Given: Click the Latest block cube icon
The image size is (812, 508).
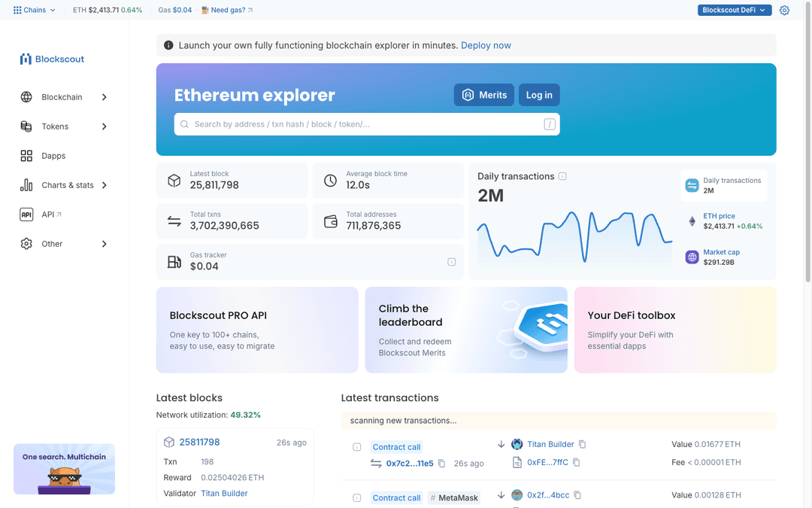Looking at the screenshot, I should click(174, 181).
